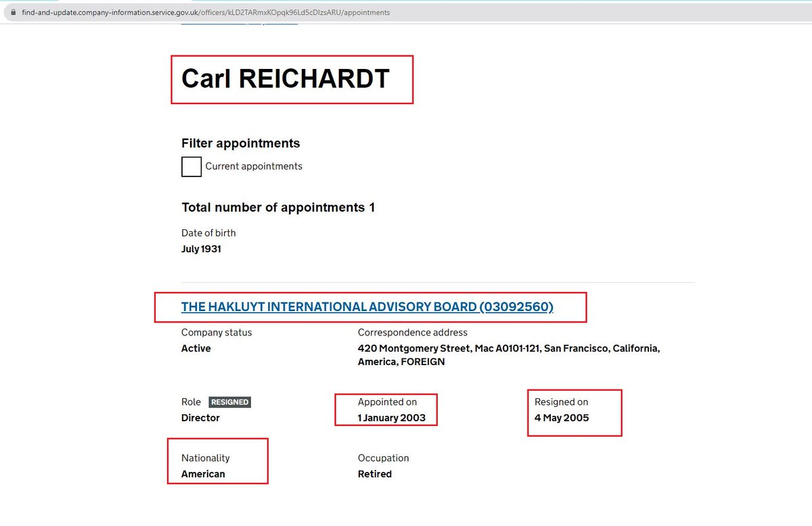Click the Nationality label

206,458
